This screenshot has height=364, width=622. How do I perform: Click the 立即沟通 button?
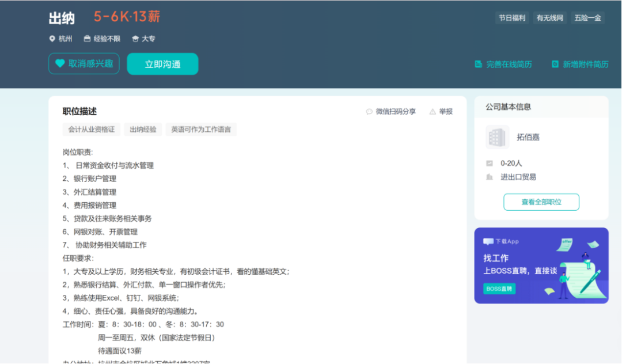click(x=162, y=64)
